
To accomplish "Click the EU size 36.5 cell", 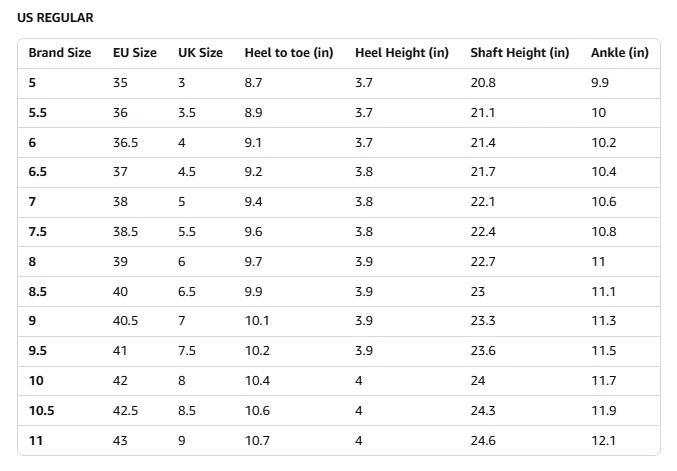I will click(x=125, y=143).
